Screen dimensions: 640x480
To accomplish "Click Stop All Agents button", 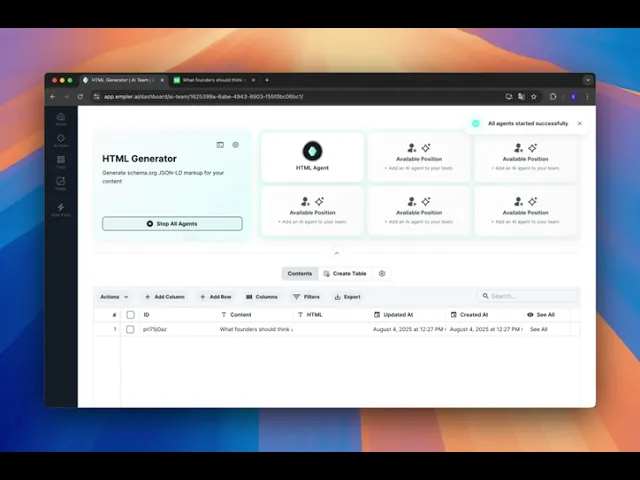I will click(172, 224).
